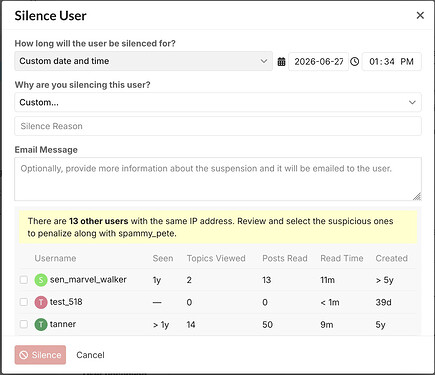
Task: Click the Read Time column header
Action: click(x=342, y=258)
